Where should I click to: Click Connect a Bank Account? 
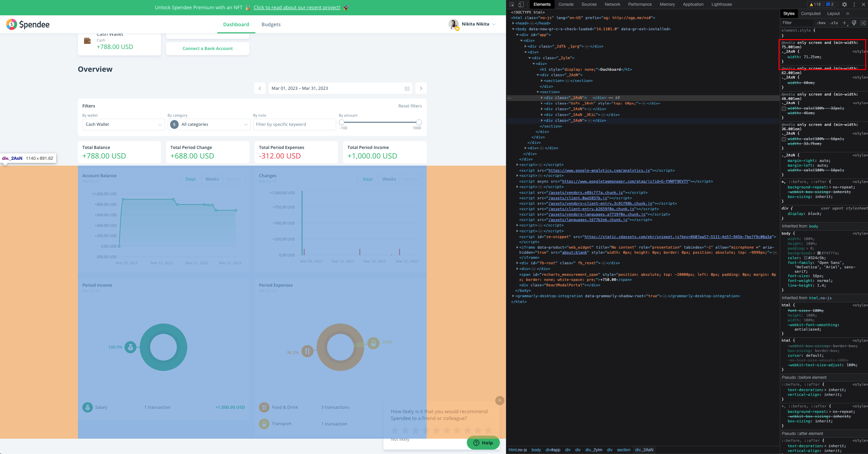pyautogui.click(x=208, y=48)
